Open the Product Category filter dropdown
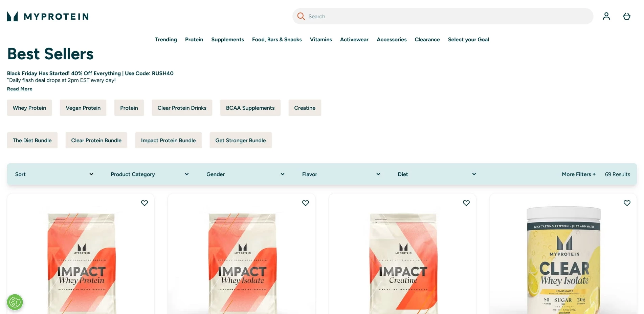The width and height of the screenshot is (644, 314). click(x=150, y=174)
